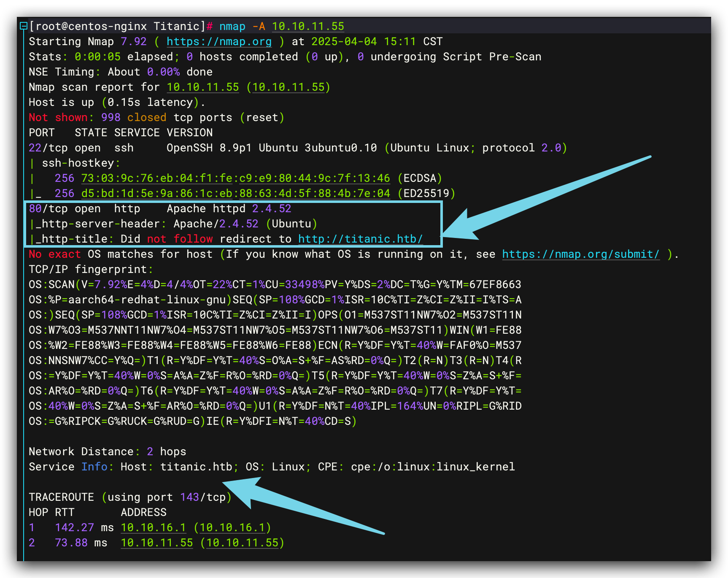The image size is (728, 578).
Task: Click target IP in the nmap -A command
Action: click(308, 27)
